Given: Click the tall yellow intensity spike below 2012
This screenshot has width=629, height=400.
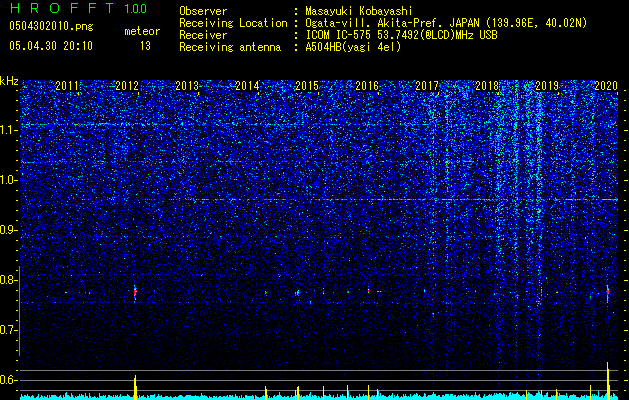Looking at the screenshot, I should click(135, 387).
